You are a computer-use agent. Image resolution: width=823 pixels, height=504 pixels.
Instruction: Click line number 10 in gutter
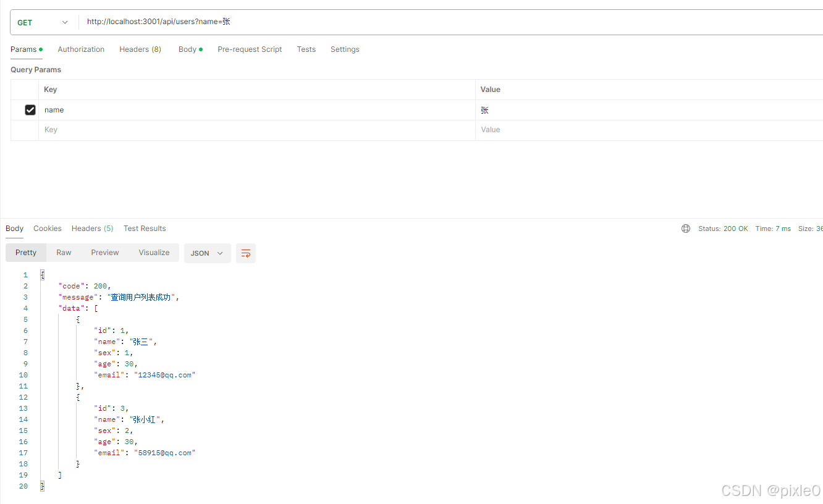[23, 375]
